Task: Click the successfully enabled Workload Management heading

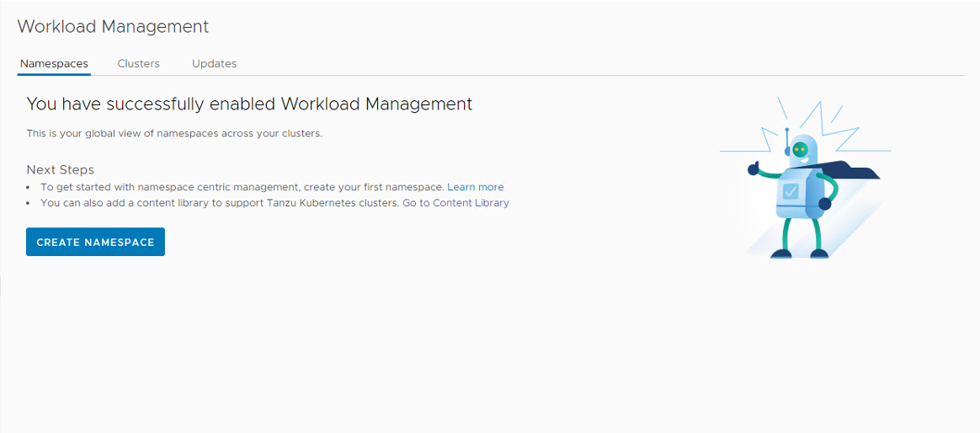Action: pyautogui.click(x=249, y=104)
